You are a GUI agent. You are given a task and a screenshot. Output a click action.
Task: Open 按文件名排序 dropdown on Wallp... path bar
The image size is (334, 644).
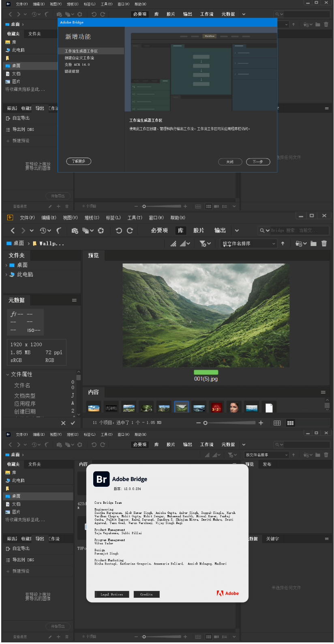click(249, 244)
